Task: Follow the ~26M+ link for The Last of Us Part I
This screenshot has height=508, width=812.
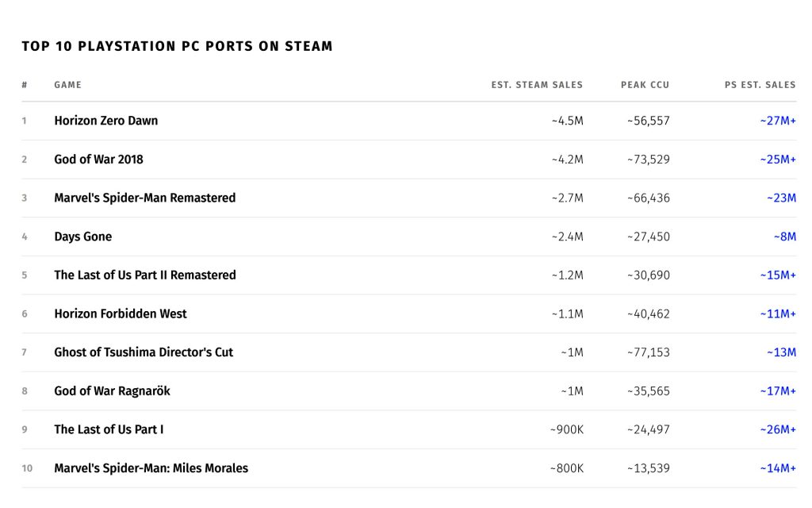Action: 777,429
